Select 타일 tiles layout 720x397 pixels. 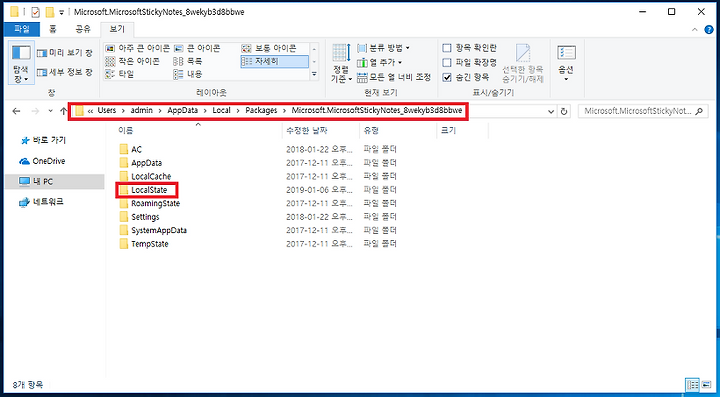click(x=120, y=74)
